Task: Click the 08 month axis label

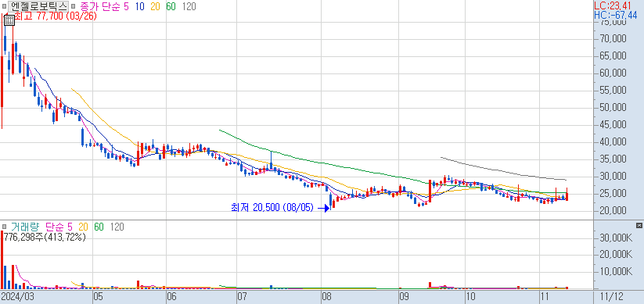Action: point(327,297)
